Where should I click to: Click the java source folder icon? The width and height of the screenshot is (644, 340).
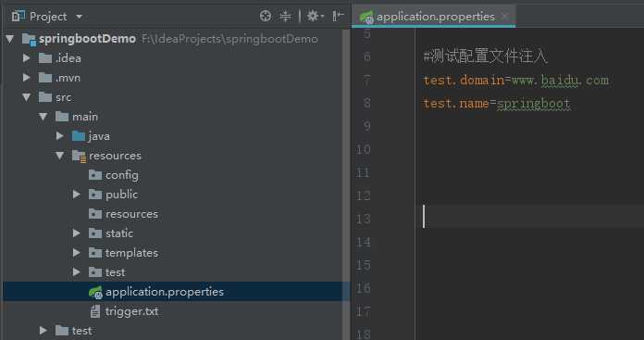[79, 136]
